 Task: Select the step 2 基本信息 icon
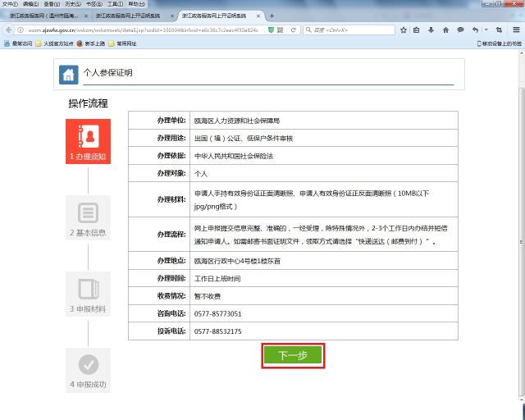click(x=88, y=217)
